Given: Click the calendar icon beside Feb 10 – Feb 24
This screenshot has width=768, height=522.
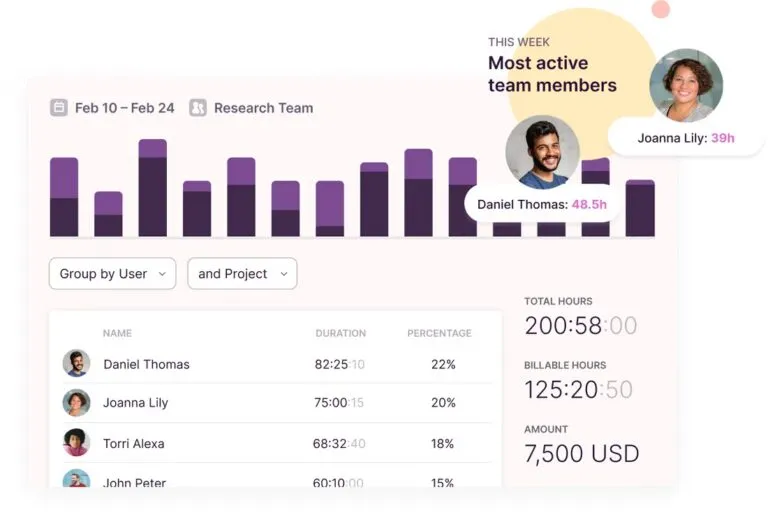Looking at the screenshot, I should 59,108.
